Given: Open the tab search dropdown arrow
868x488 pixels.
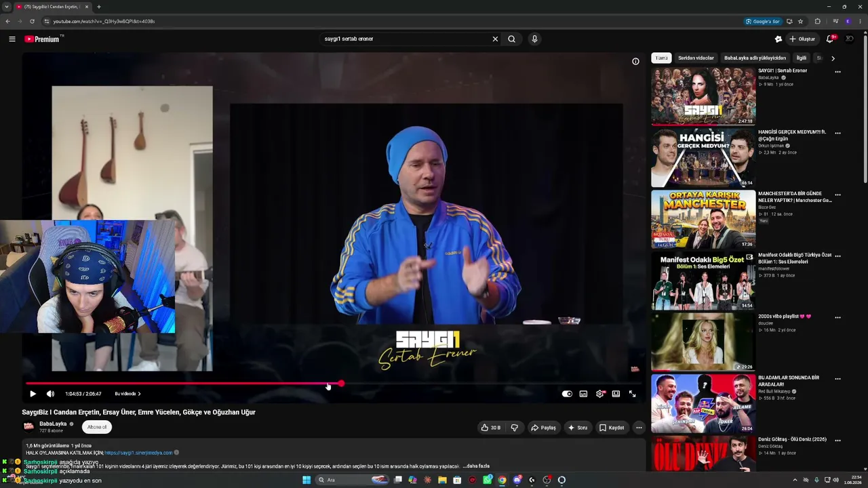Looking at the screenshot, I should (x=7, y=7).
